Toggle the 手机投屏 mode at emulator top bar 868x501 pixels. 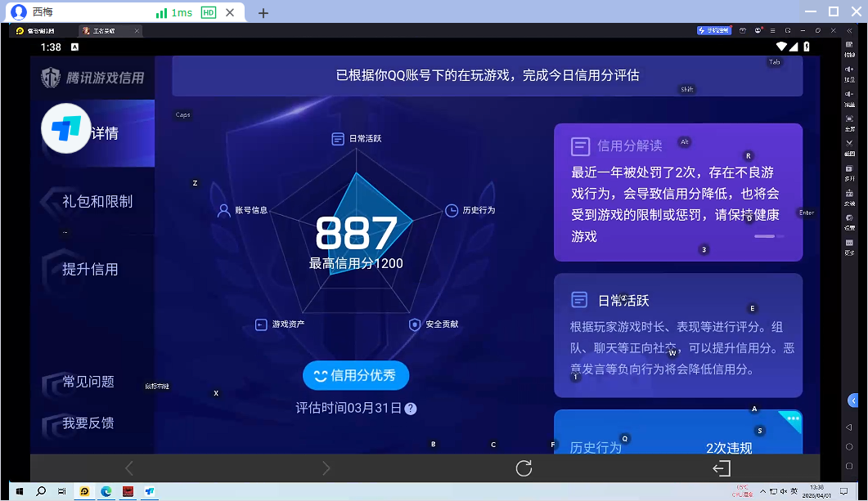click(x=714, y=29)
